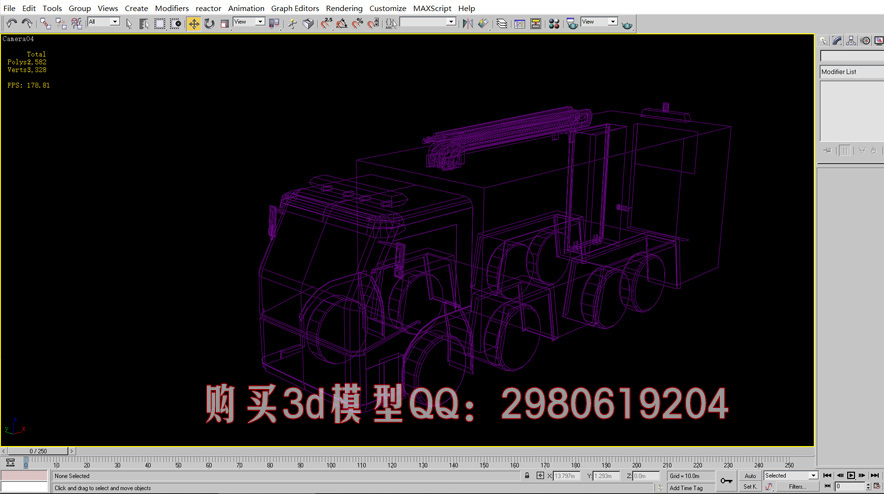Click the Mirror tool icon
Screen dimensions: 884x494
click(x=467, y=23)
